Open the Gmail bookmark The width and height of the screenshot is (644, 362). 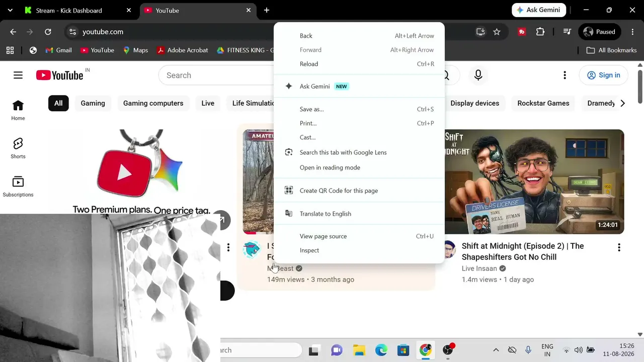[x=58, y=50]
